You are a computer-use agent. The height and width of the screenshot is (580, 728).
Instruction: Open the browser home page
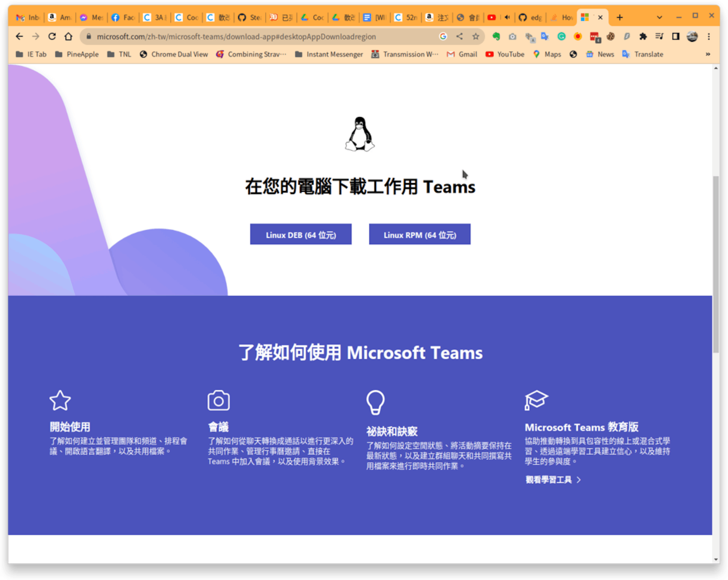tap(69, 36)
